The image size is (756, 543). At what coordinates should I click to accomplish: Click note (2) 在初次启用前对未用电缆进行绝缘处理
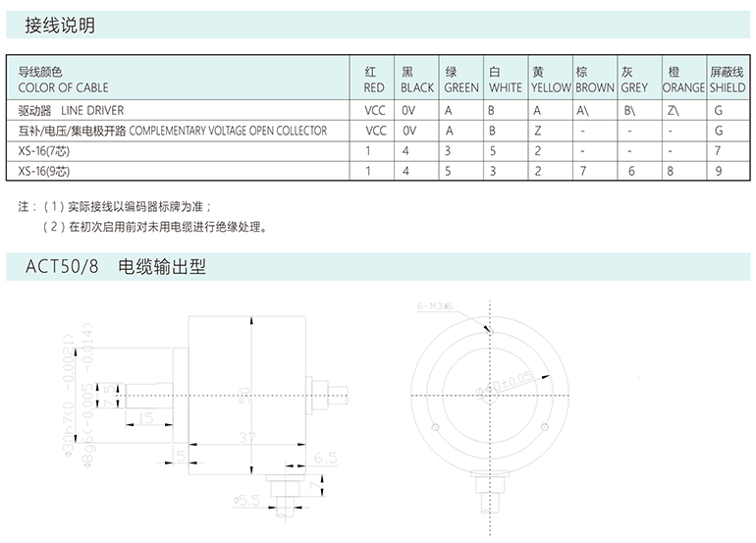(154, 227)
